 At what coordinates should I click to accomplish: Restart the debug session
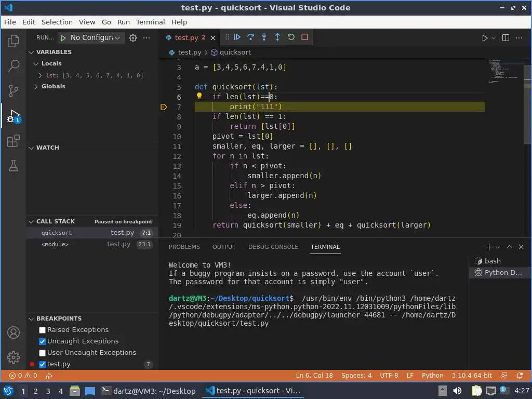click(x=291, y=37)
